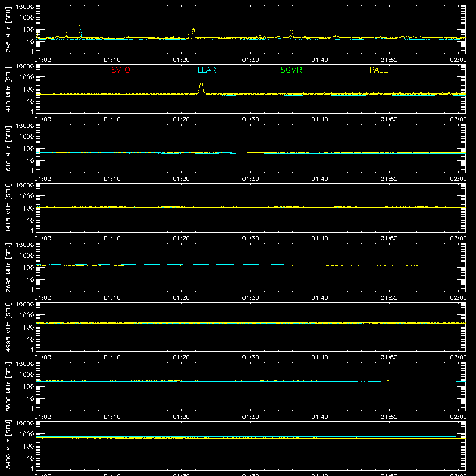Screen dimensions: 476x476
Task: Click the 10000 y-axis label of 245 MHz plot
Action: tap(25, 7)
